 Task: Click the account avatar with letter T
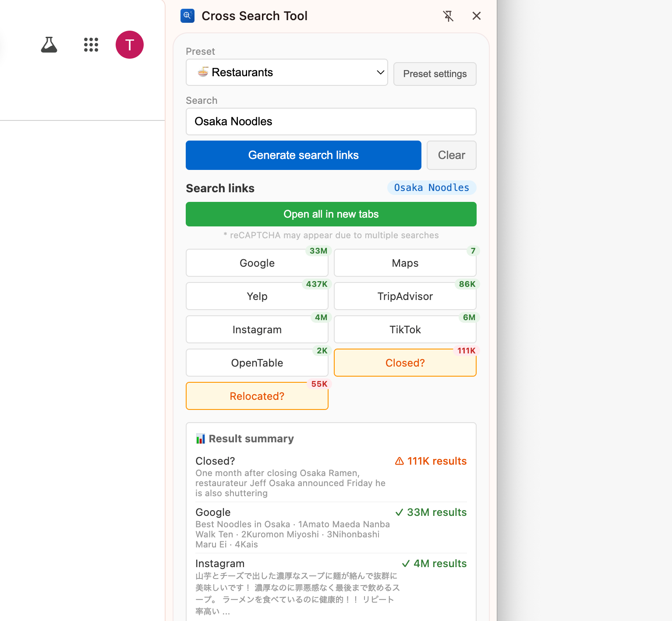130,45
